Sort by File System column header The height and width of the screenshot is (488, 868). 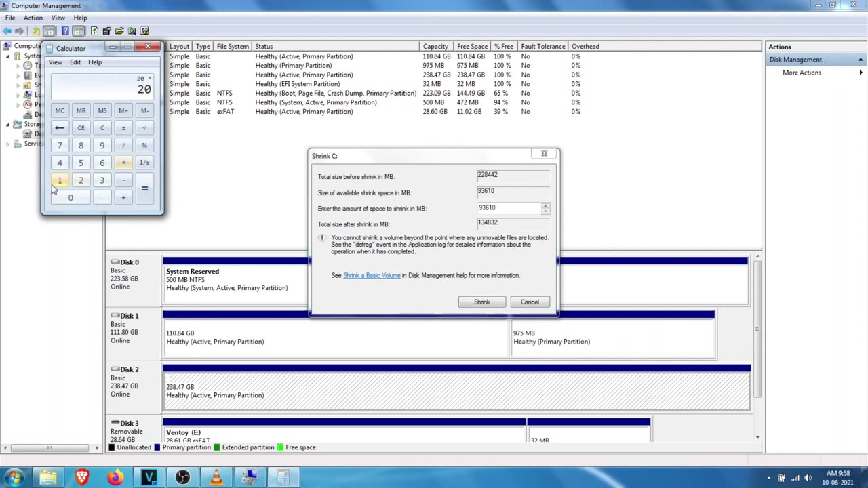click(x=233, y=47)
